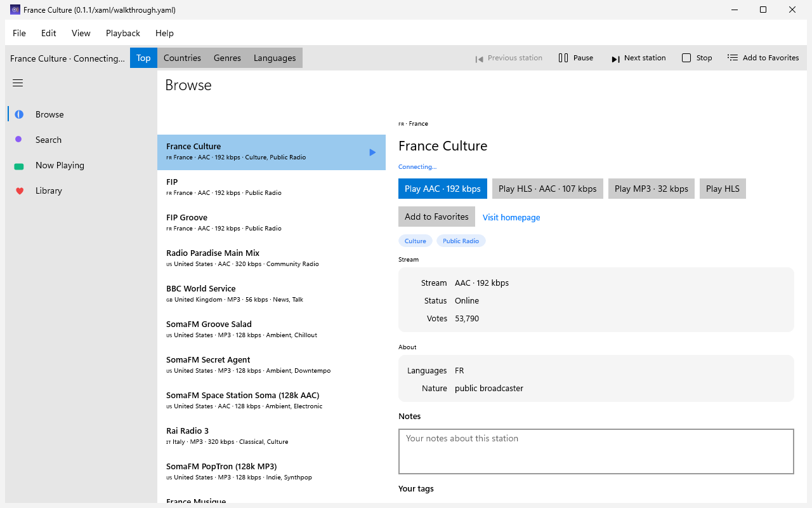Click the France Culture Connecting status text
The image size is (812, 508).
[67, 58]
